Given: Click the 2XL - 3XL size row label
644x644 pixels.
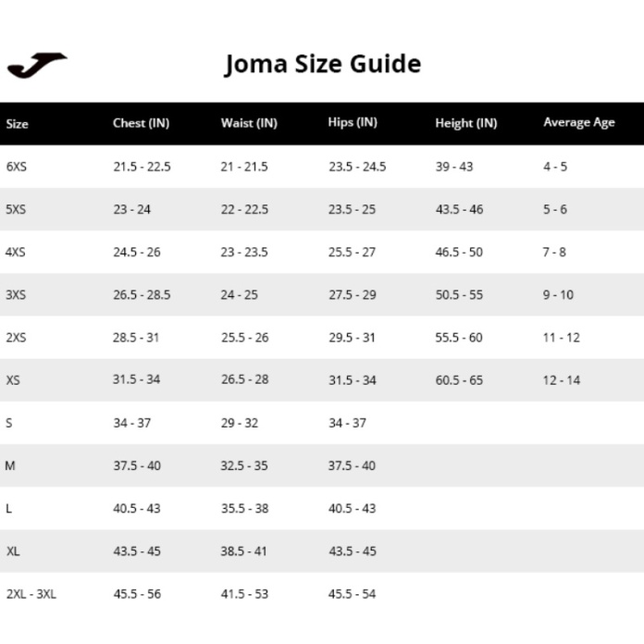Looking at the screenshot, I should (31, 594).
